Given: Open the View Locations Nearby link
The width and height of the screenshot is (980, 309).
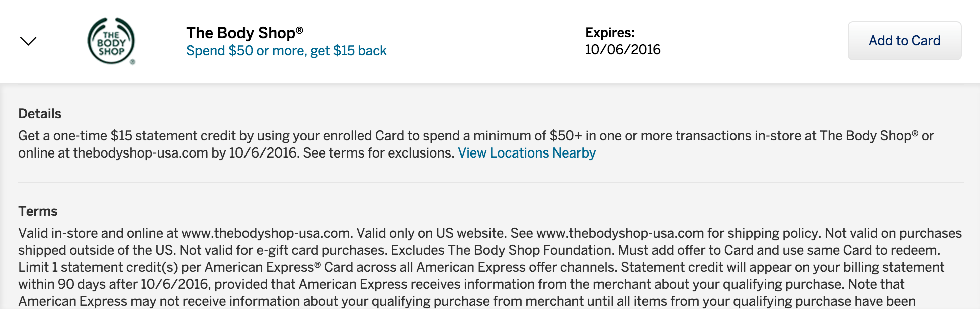Looking at the screenshot, I should point(527,153).
